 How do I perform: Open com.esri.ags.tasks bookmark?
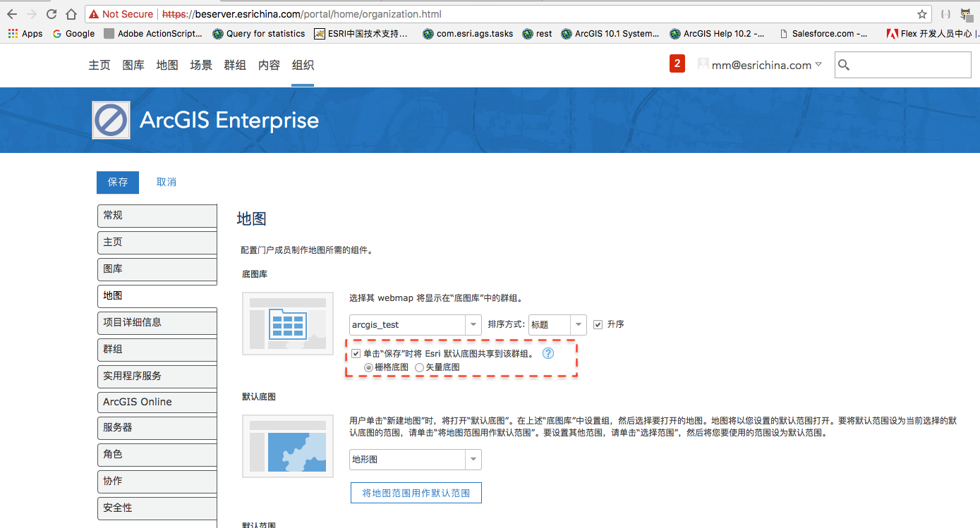[x=468, y=33]
